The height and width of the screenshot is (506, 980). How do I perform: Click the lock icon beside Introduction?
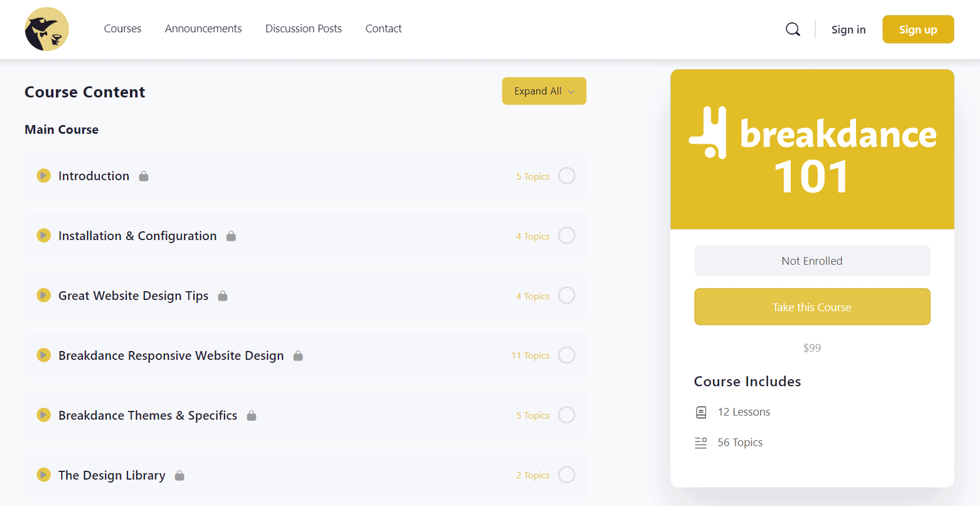pos(143,176)
